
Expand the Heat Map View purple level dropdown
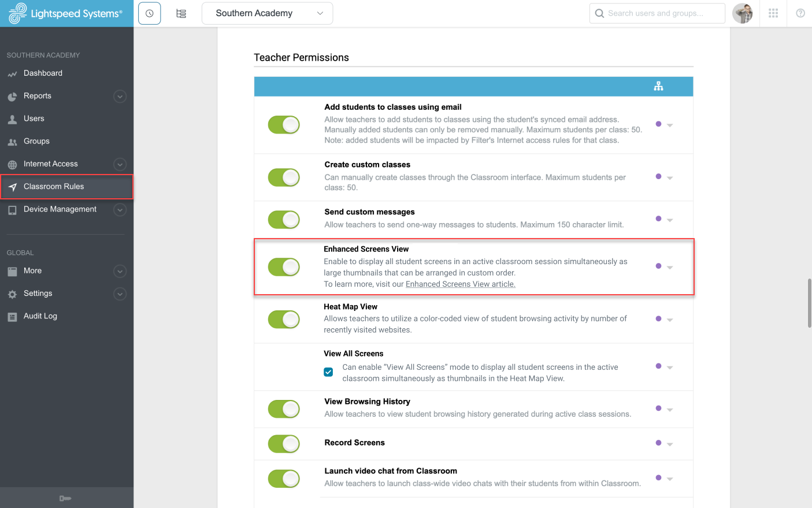click(x=670, y=319)
